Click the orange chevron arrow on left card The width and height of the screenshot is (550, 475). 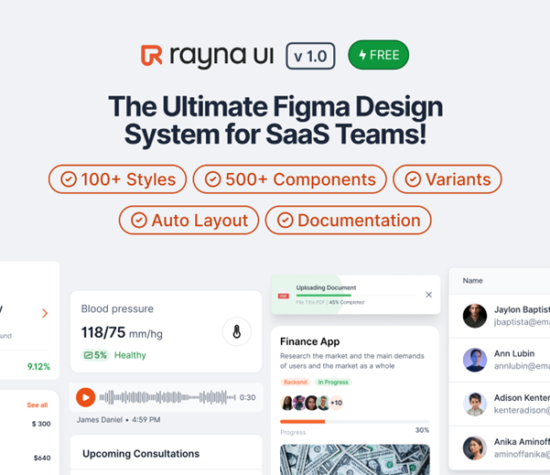point(45,313)
